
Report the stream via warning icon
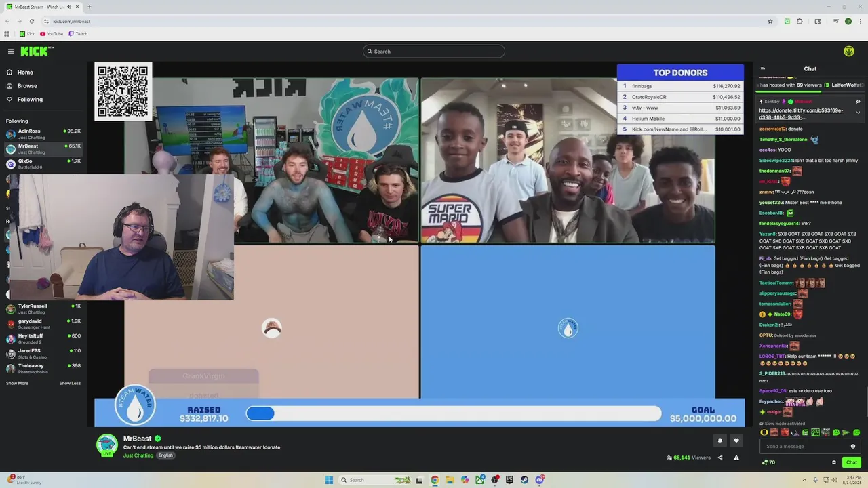[736, 457]
